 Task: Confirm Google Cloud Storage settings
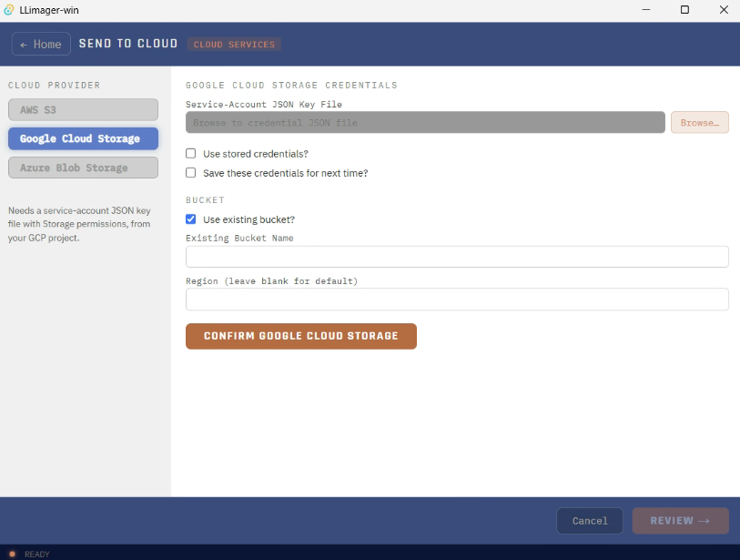(x=301, y=336)
